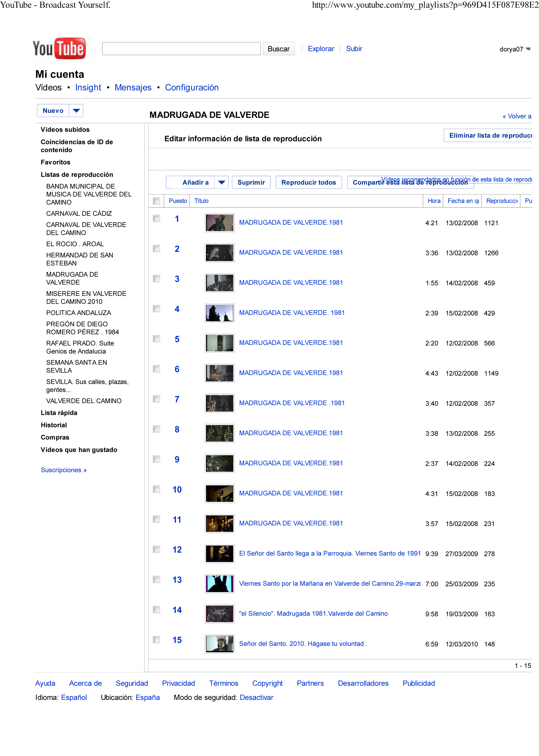Open thumbnail of video number 12
539x756 pixels.
(219, 553)
